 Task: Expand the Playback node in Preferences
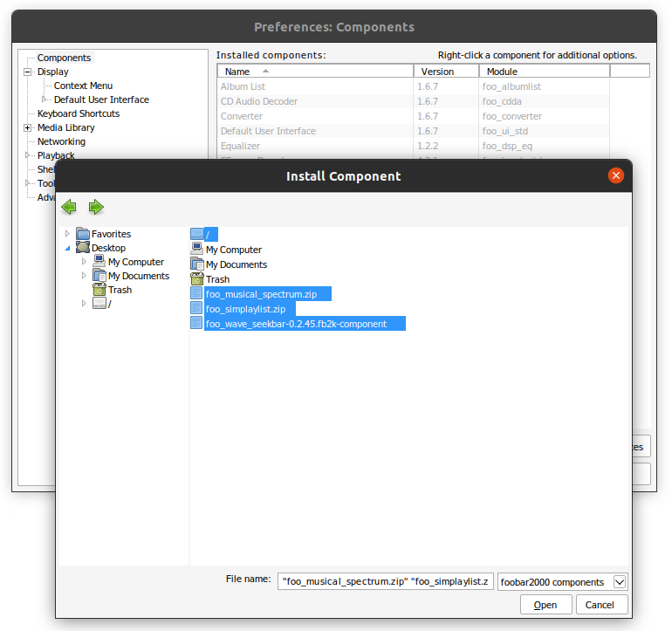click(x=27, y=155)
